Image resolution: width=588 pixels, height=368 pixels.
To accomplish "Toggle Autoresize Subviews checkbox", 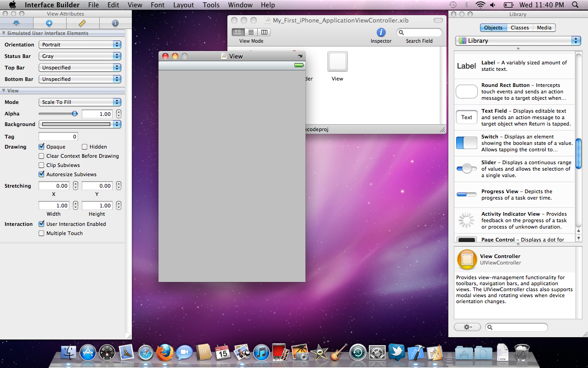I will tap(42, 174).
